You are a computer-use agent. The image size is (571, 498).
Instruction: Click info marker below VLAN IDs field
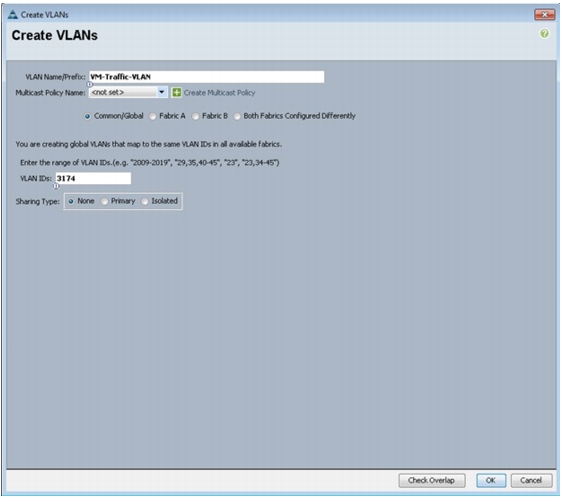(x=56, y=186)
